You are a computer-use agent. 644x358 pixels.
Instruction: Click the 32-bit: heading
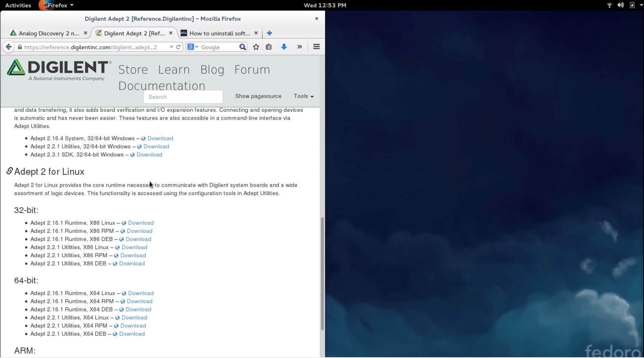(26, 210)
